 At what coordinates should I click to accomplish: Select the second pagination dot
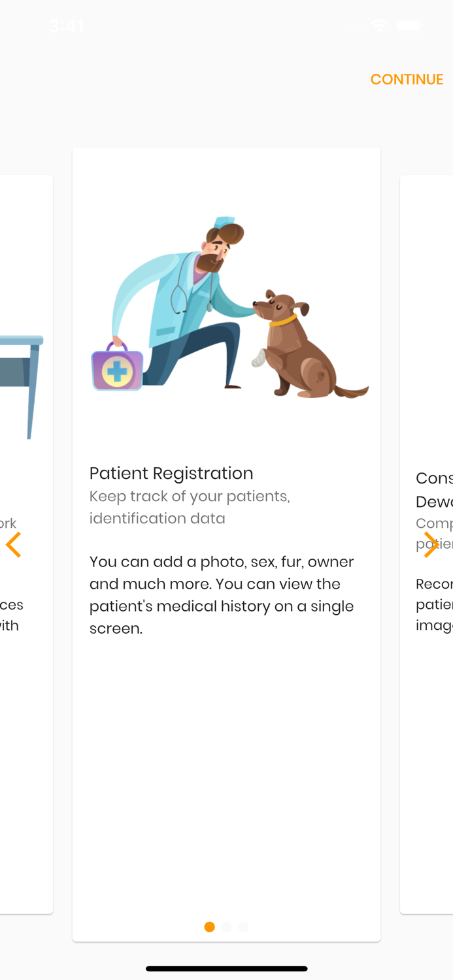pyautogui.click(x=226, y=926)
